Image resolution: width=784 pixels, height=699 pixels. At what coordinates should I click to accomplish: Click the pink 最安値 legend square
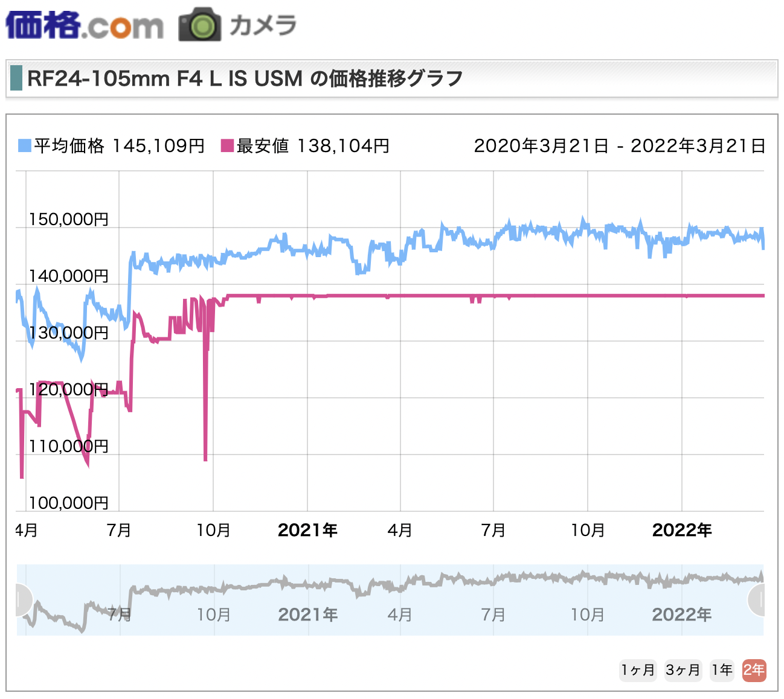click(227, 145)
